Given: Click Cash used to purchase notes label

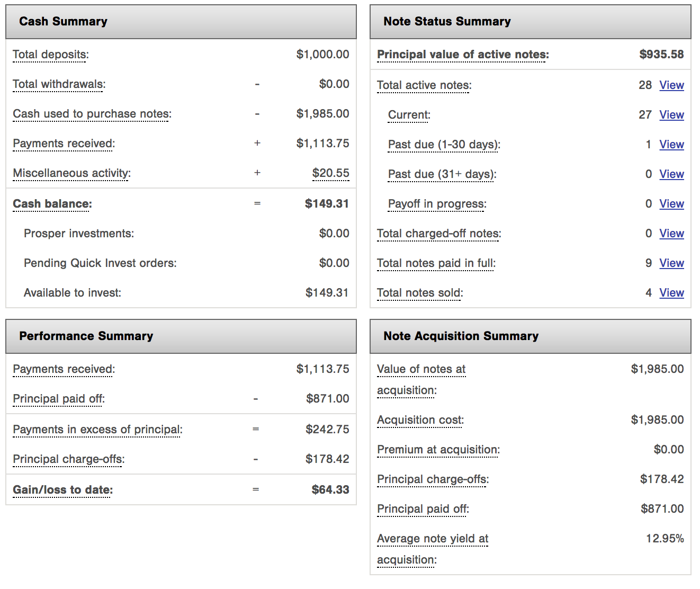Looking at the screenshot, I should coord(92,114).
